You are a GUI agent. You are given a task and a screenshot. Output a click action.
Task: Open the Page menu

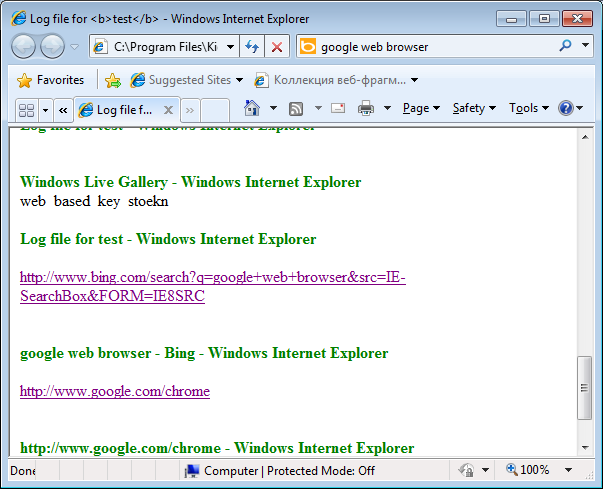point(421,108)
